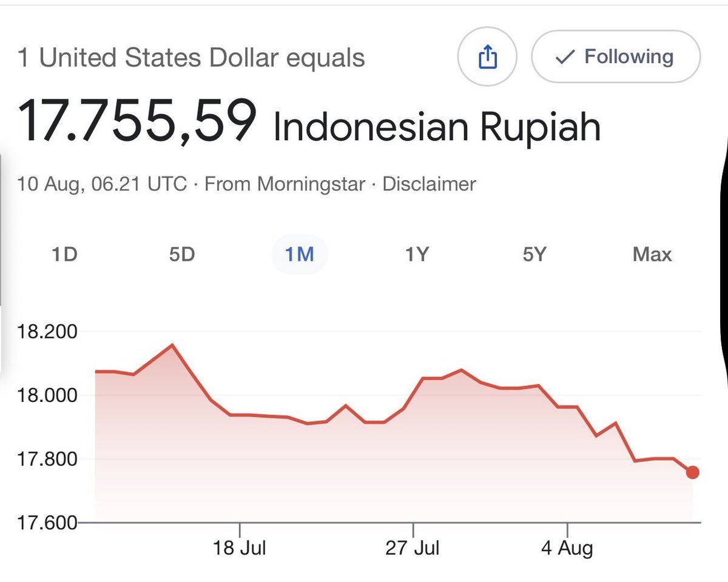The width and height of the screenshot is (728, 582).
Task: Click the 1 United States Dollar equals heading
Action: pos(191,59)
